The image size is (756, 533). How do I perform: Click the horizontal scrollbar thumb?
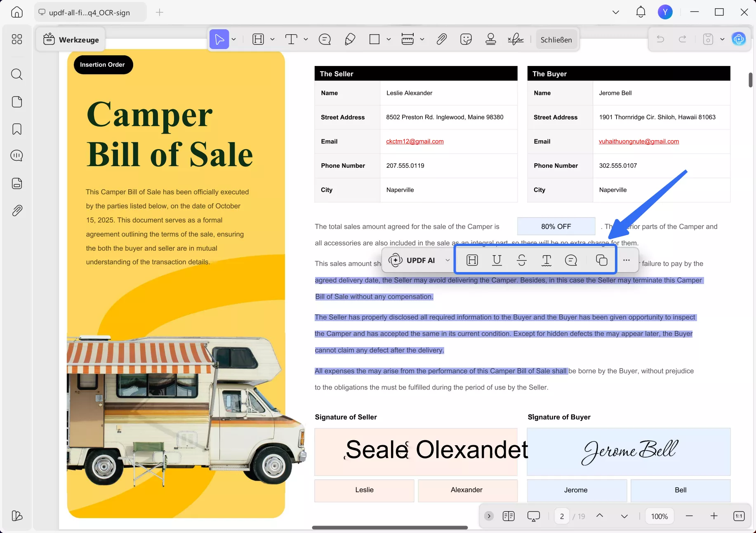[x=390, y=527]
